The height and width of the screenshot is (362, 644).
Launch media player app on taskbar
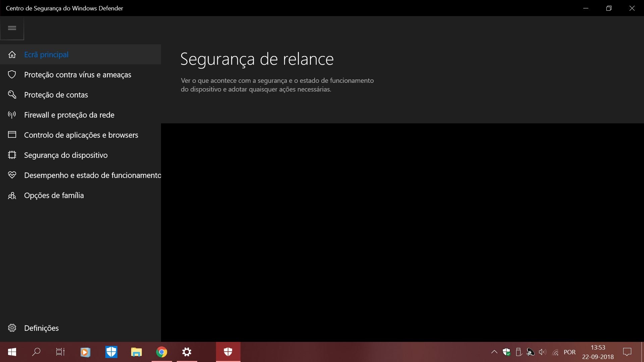[85, 352]
